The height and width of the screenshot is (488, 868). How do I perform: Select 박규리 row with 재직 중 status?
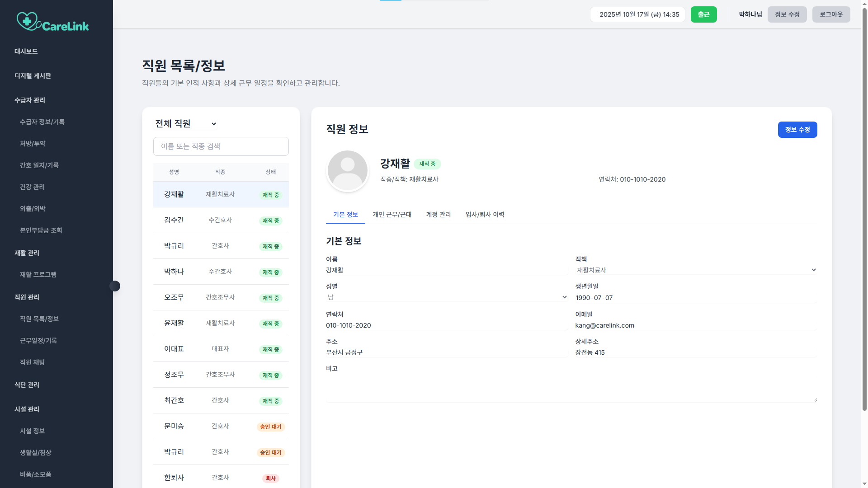pyautogui.click(x=221, y=246)
